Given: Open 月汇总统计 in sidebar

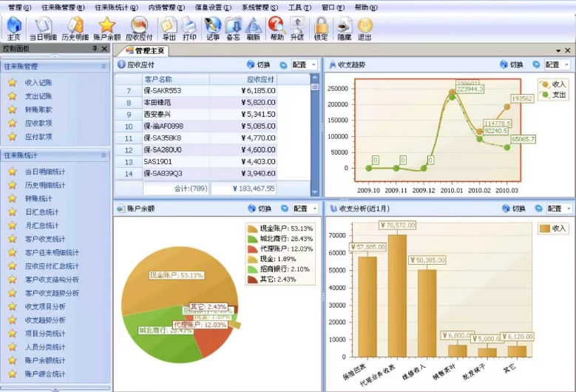Looking at the screenshot, I should (42, 226).
